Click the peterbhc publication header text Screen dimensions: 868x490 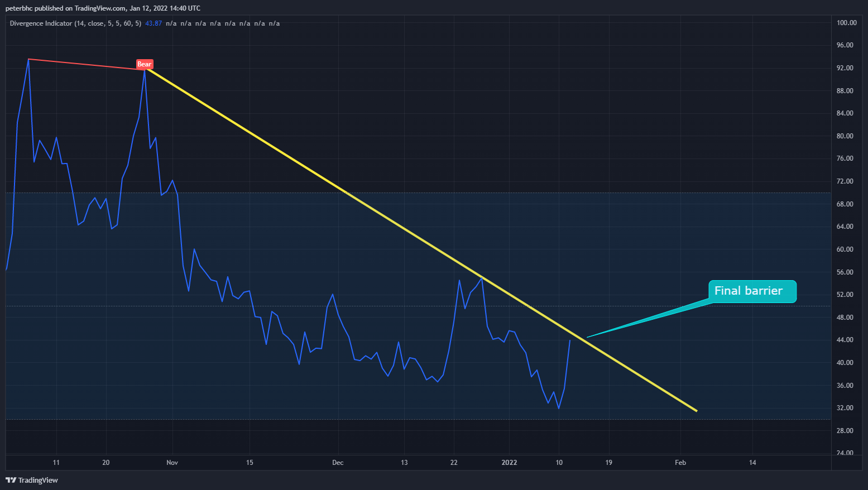pyautogui.click(x=103, y=8)
